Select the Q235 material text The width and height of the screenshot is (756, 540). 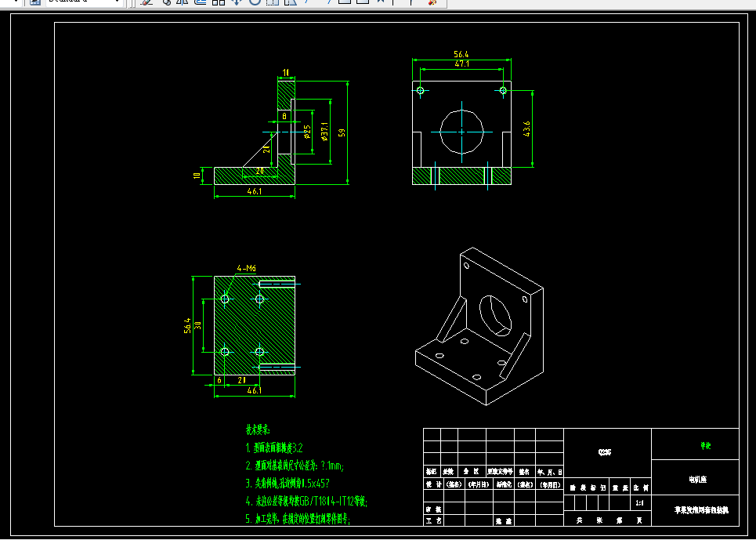tap(605, 452)
